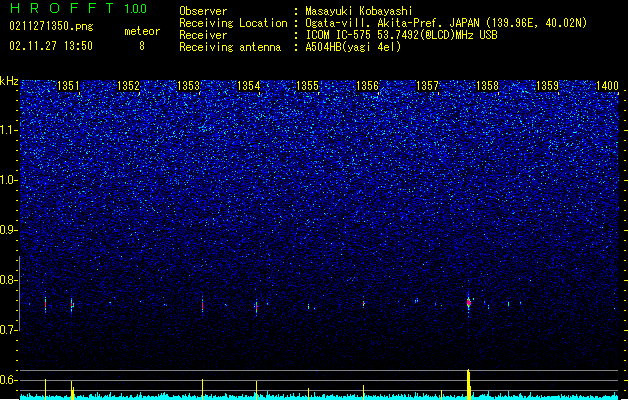Select the file name 0211271350.png
The image size is (629, 400).
click(51, 26)
